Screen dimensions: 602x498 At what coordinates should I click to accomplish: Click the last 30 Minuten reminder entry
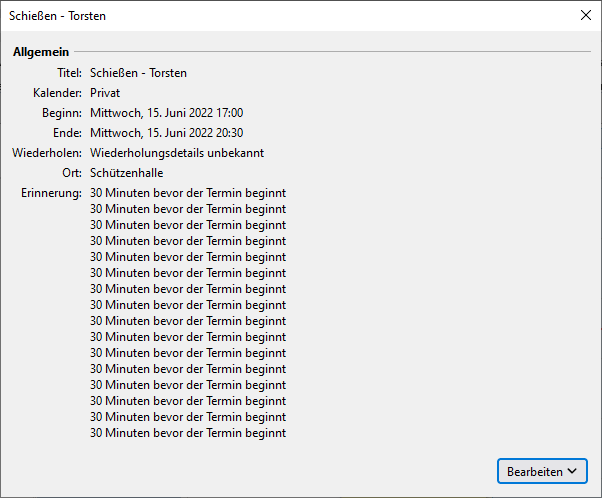(x=188, y=433)
